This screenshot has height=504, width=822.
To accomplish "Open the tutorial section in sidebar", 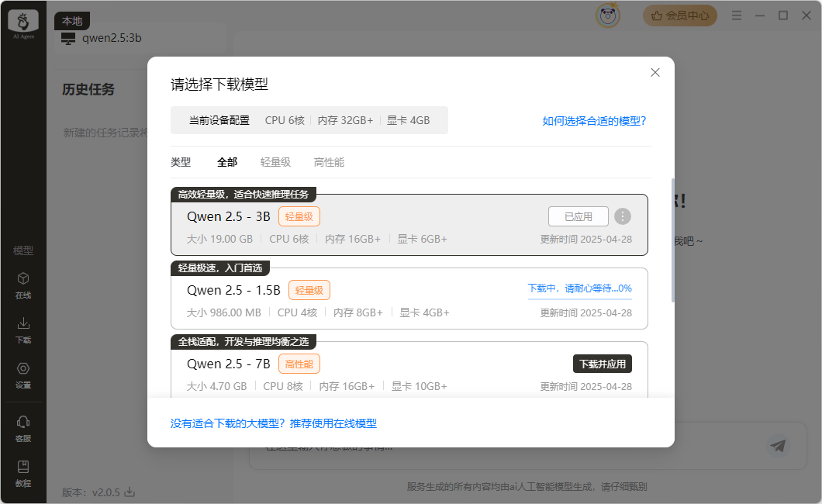I will pos(23,474).
